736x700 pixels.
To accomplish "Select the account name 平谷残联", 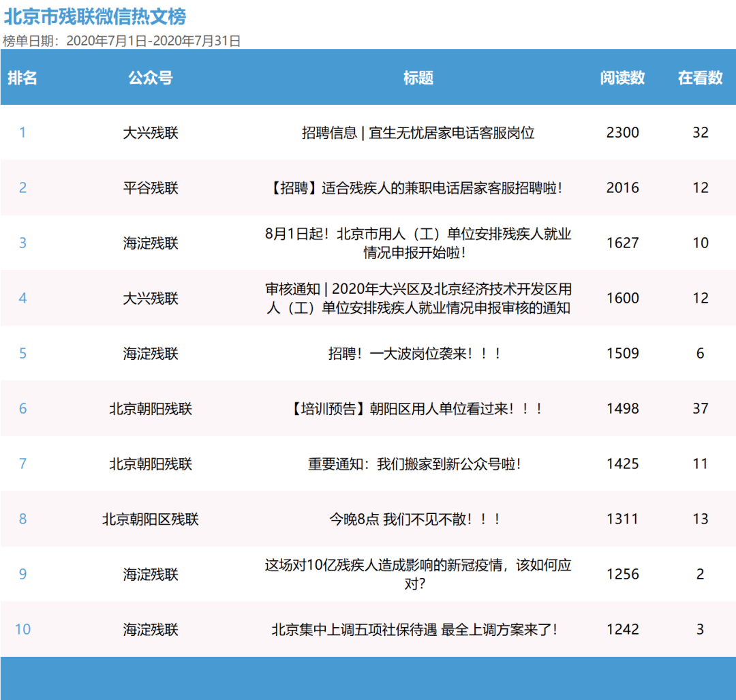I will [151, 187].
